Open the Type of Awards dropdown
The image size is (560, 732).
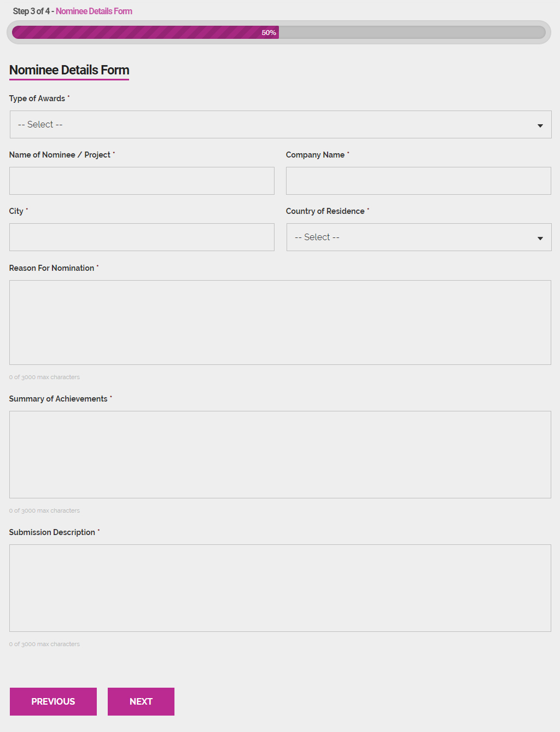coord(280,124)
